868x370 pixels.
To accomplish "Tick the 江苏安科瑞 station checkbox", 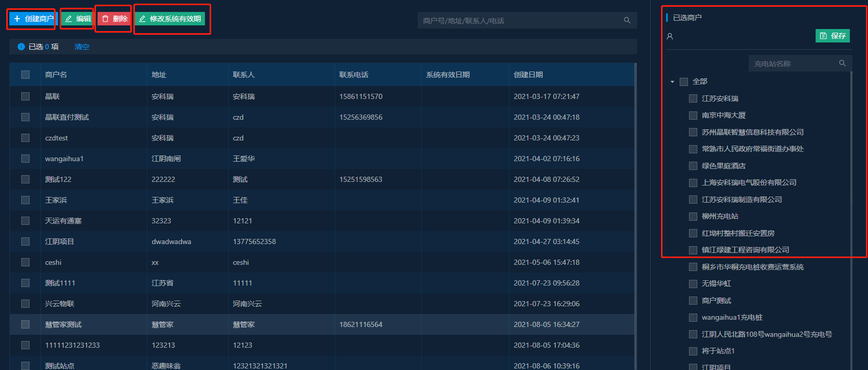I will 693,98.
